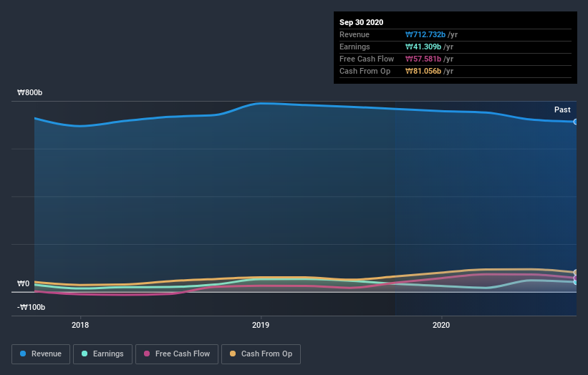
Task: Click the Revenue row label in the tooltip
Action: pos(355,34)
